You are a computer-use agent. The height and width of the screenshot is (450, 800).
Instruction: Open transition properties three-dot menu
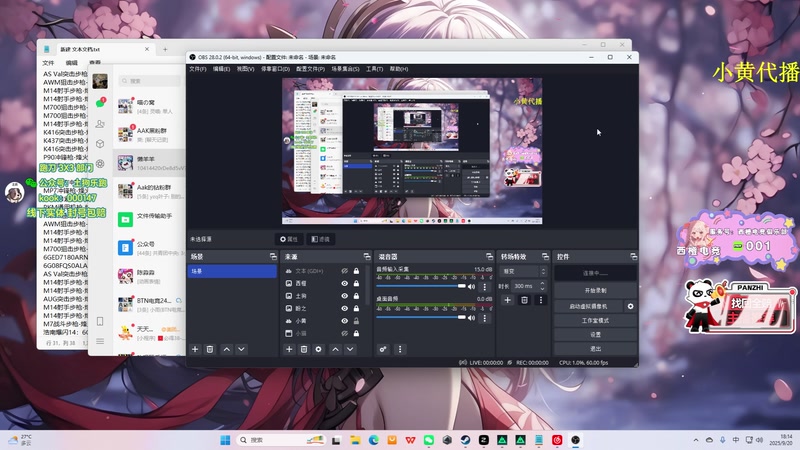(x=541, y=300)
